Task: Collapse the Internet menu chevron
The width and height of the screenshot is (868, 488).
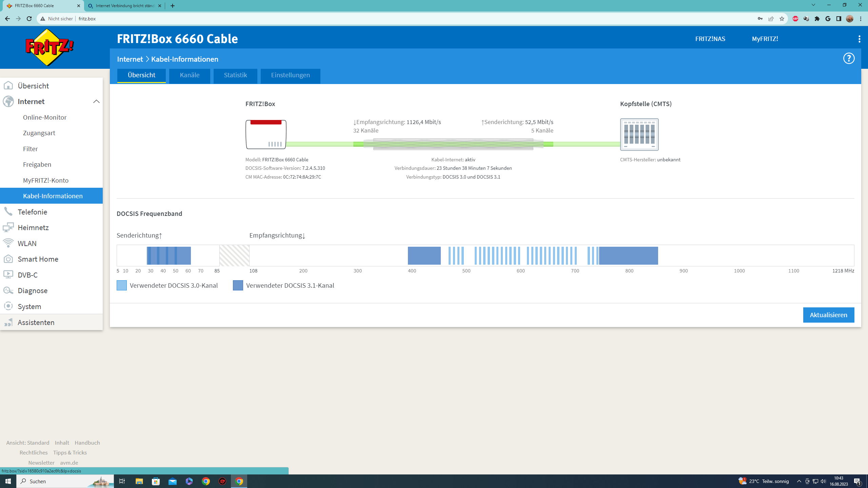Action: 96,101
